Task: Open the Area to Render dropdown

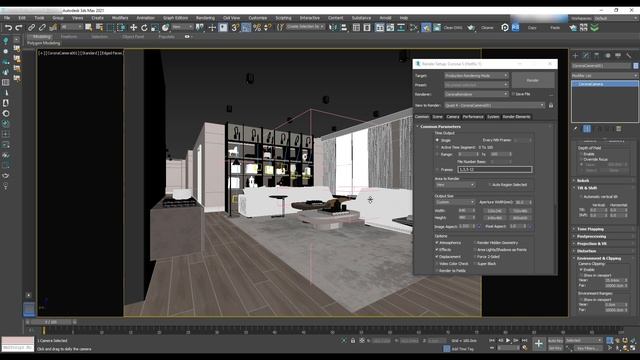Action: (455, 185)
